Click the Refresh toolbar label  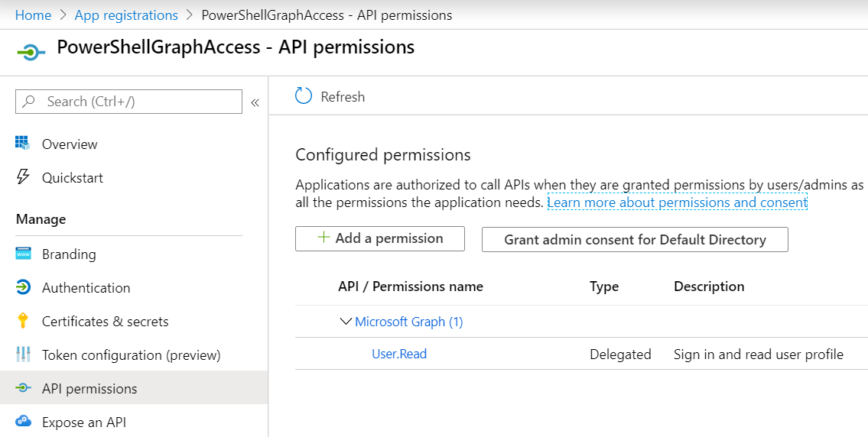pyautogui.click(x=343, y=96)
